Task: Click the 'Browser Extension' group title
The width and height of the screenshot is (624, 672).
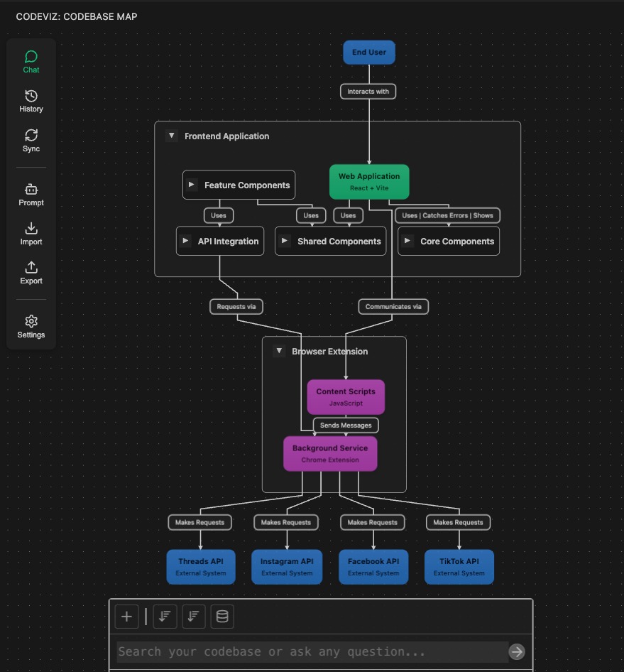Action: tap(330, 352)
